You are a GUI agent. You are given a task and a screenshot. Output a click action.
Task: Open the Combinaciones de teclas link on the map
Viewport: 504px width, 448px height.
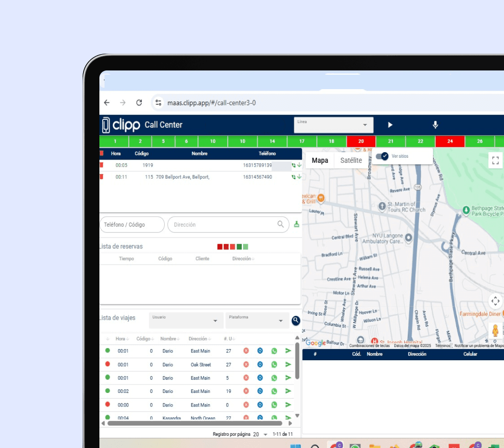coord(369,346)
